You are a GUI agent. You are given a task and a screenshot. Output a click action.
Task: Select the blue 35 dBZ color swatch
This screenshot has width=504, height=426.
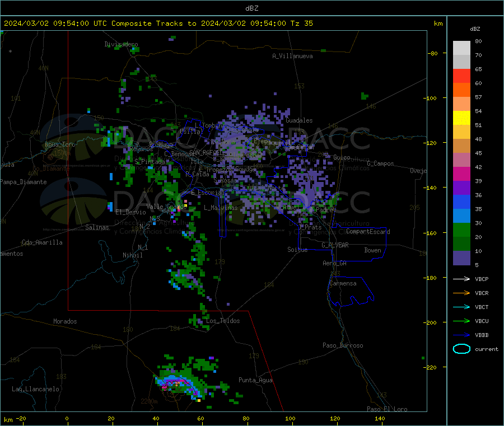[x=461, y=202]
